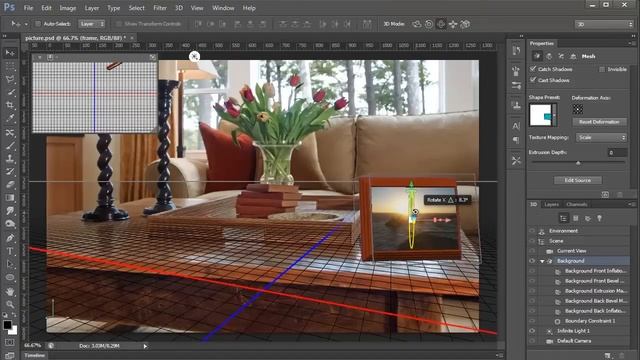Switch to the Layers tab

pyautogui.click(x=551, y=204)
